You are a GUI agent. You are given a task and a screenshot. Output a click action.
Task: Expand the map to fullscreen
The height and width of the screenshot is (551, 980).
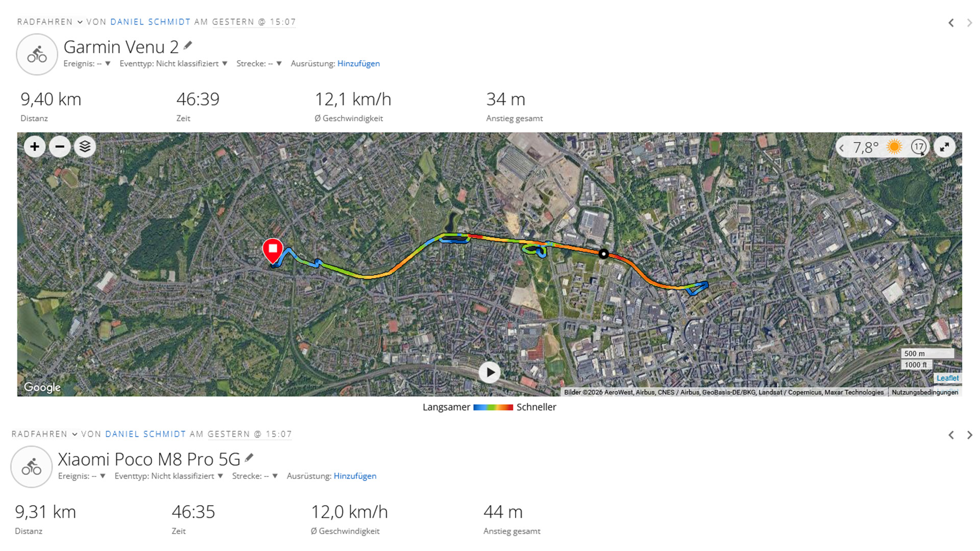coord(945,147)
